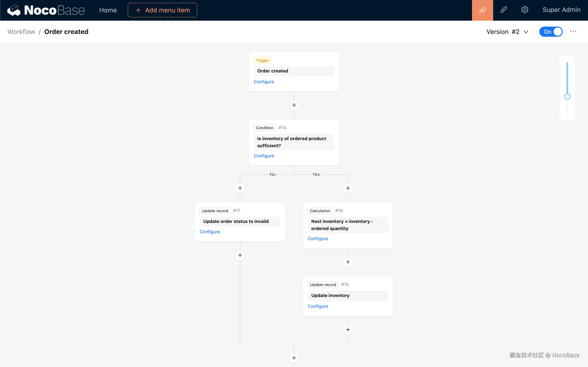
Task: Select the condition node card about inventory sufficiency
Action: pos(294,142)
